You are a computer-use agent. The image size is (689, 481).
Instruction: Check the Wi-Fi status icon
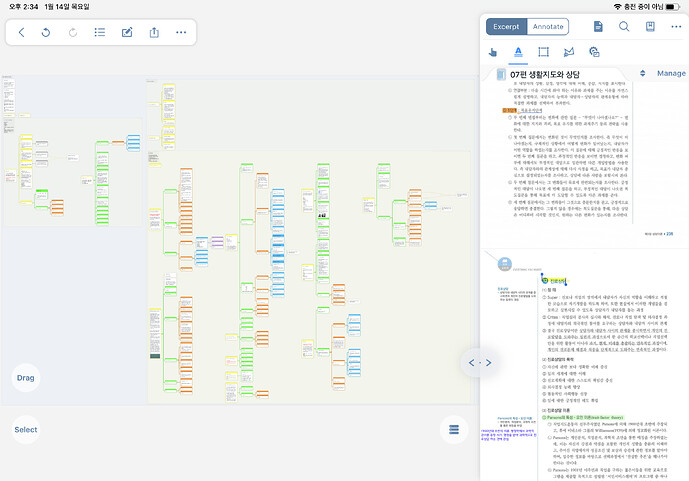(x=617, y=7)
